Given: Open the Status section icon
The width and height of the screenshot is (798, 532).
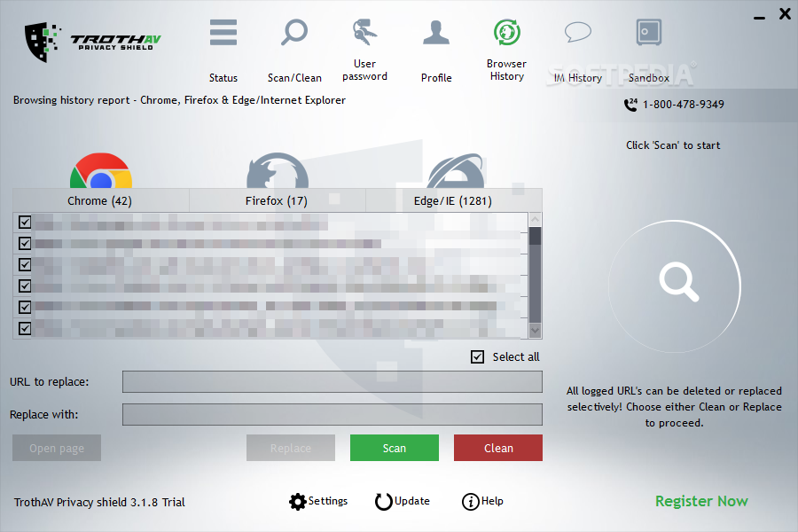Looking at the screenshot, I should click(x=223, y=32).
